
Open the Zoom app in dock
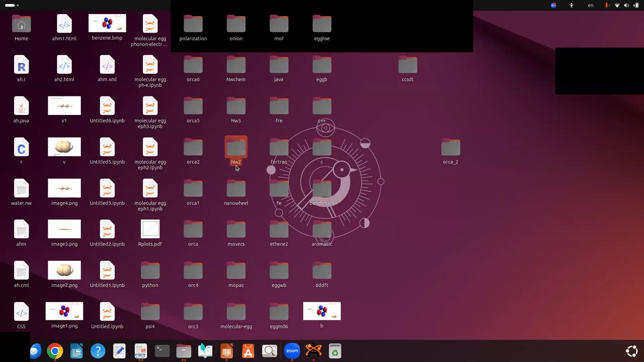(292, 351)
